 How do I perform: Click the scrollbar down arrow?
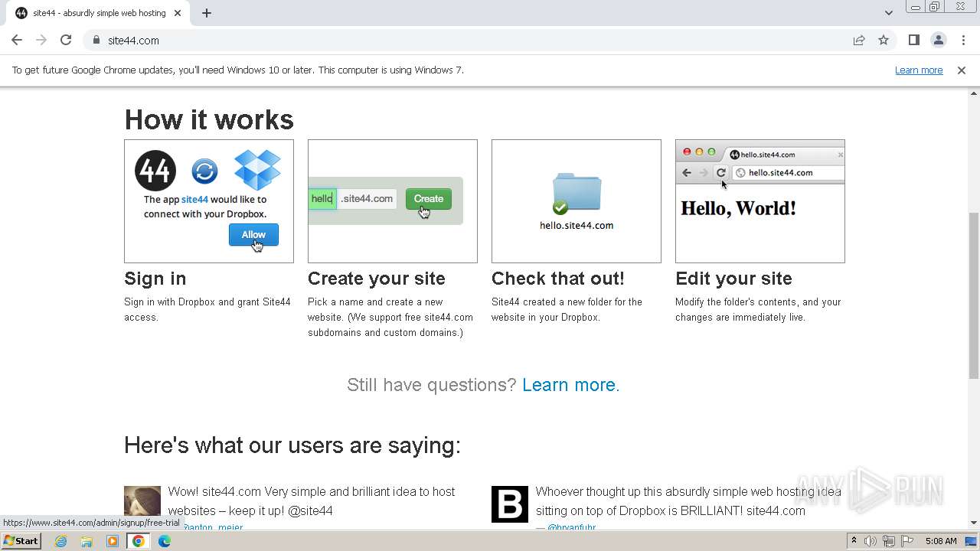point(974,523)
